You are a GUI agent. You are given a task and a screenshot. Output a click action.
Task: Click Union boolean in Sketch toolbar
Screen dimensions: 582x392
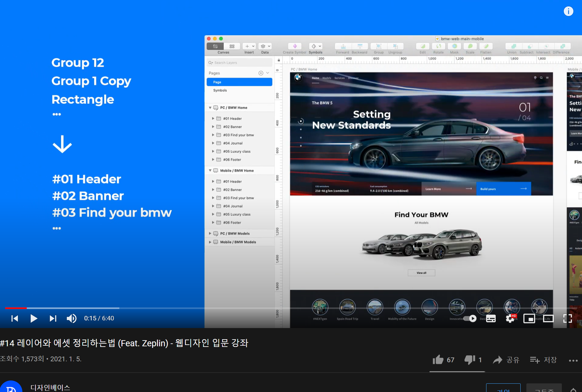pos(514,46)
